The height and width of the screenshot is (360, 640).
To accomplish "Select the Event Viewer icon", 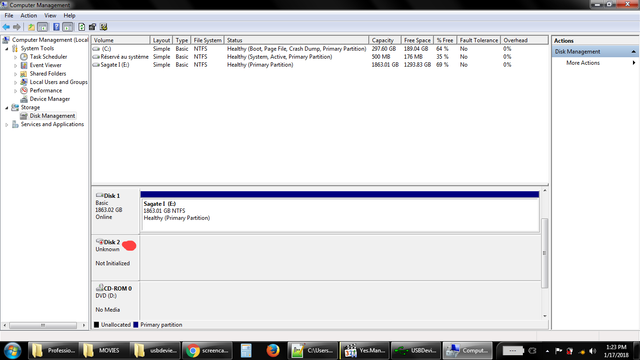I will (24, 65).
